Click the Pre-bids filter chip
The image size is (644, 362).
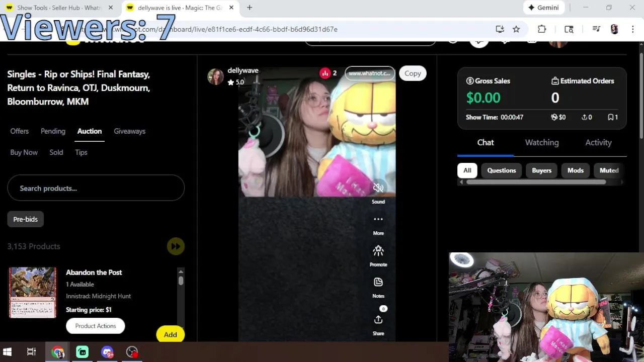[25, 219]
